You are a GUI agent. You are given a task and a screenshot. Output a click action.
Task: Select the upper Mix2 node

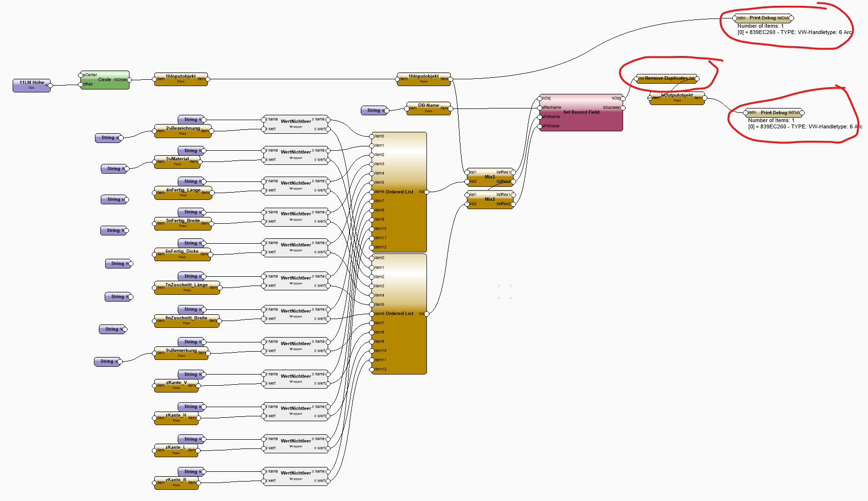[x=490, y=177]
